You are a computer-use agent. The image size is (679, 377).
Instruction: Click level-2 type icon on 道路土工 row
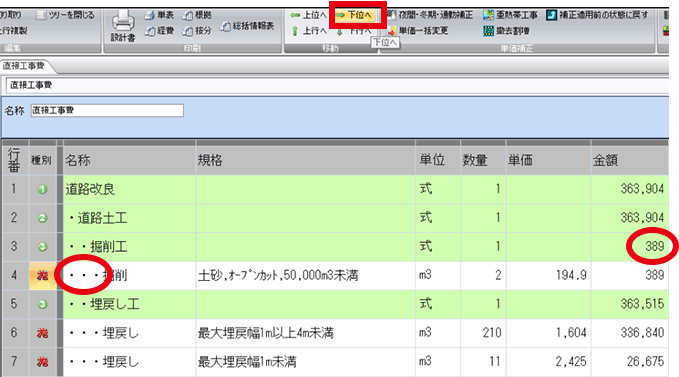pos(42,218)
